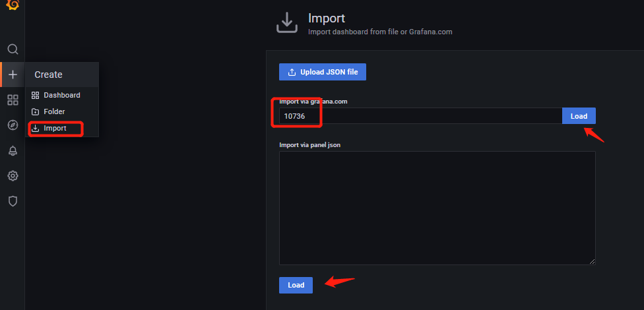The height and width of the screenshot is (310, 644).
Task: Open the Alerting bell icon
Action: 13,150
